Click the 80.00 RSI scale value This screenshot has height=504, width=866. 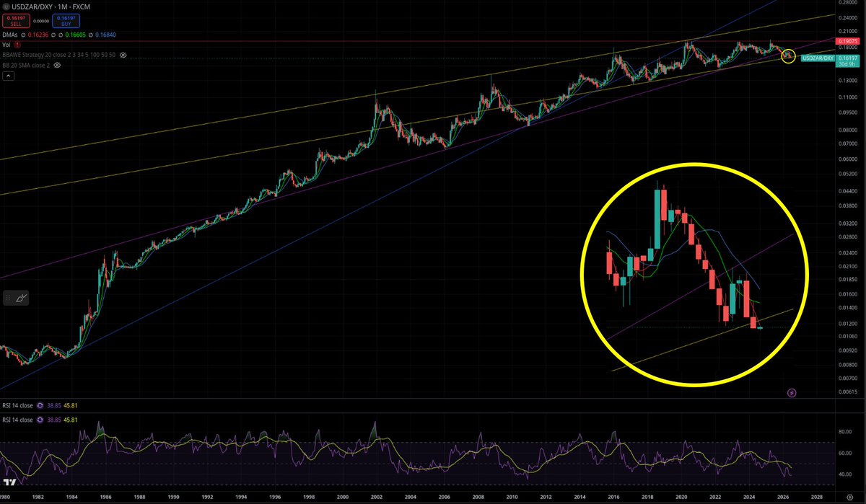pos(844,433)
